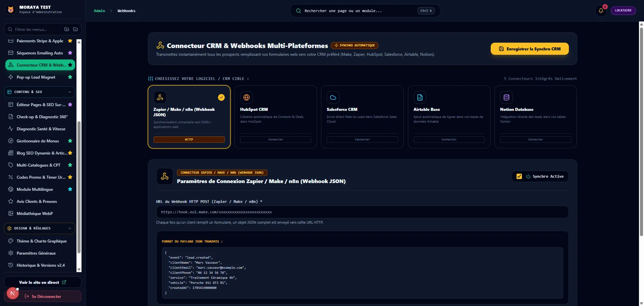
Task: Click the Airtable Base file icon
Action: click(x=420, y=97)
